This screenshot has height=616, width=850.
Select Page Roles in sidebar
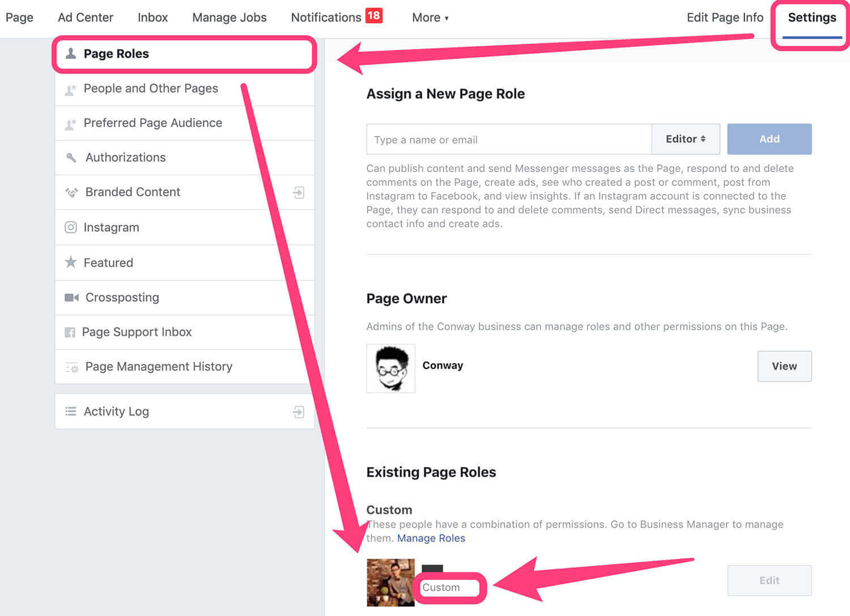click(x=184, y=54)
